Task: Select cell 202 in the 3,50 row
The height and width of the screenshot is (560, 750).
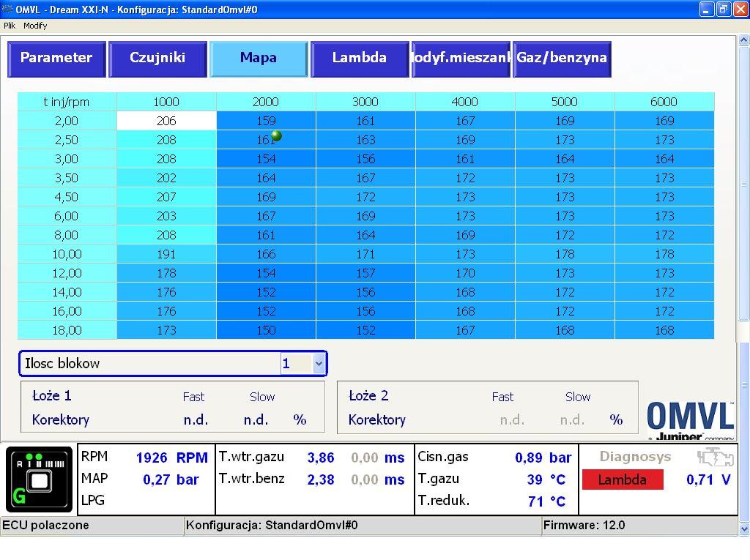Action: point(166,178)
